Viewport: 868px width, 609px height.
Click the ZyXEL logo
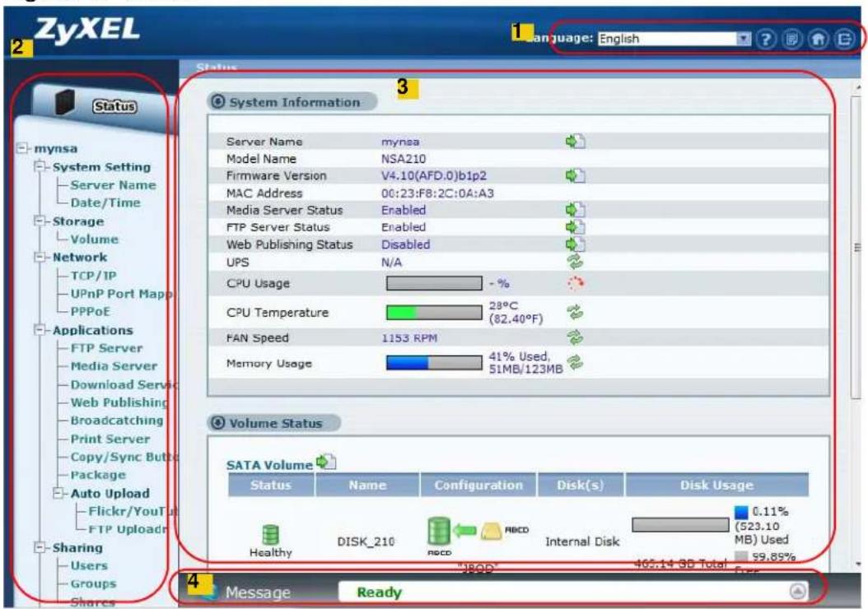point(87,30)
